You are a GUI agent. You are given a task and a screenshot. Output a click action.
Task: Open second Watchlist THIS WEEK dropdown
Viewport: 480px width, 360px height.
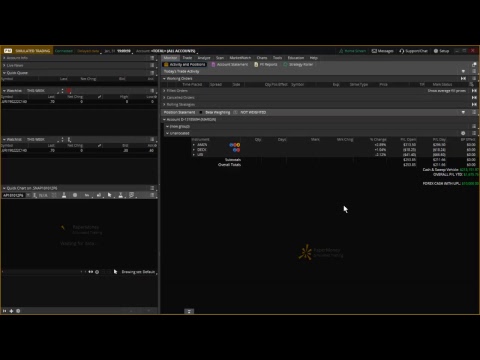point(44,139)
